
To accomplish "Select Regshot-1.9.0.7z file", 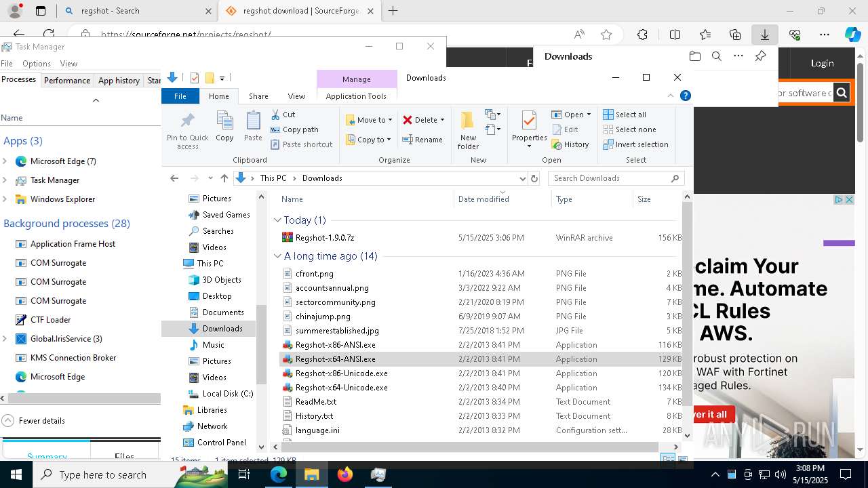I will coord(325,238).
